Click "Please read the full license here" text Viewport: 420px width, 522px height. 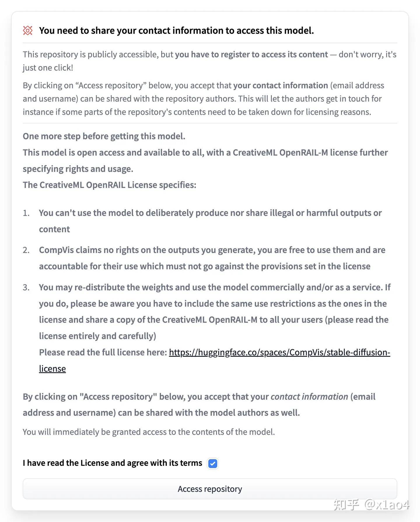(103, 352)
